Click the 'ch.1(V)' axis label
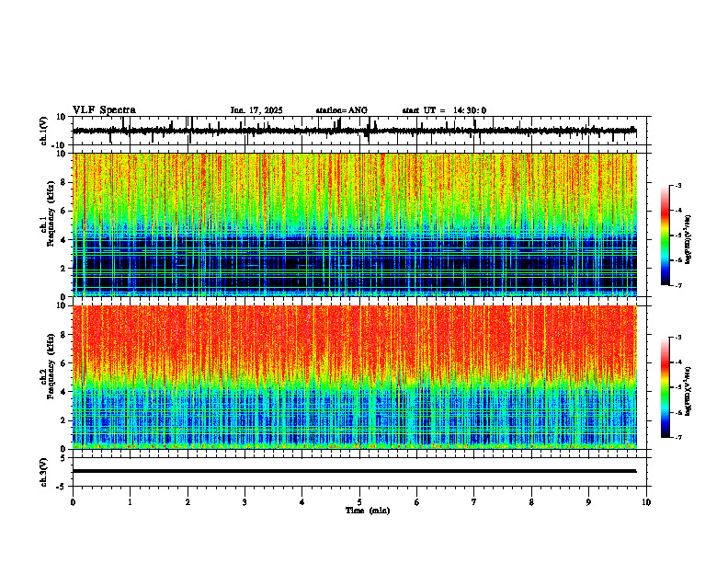The height and width of the screenshot is (563, 728). (x=44, y=131)
